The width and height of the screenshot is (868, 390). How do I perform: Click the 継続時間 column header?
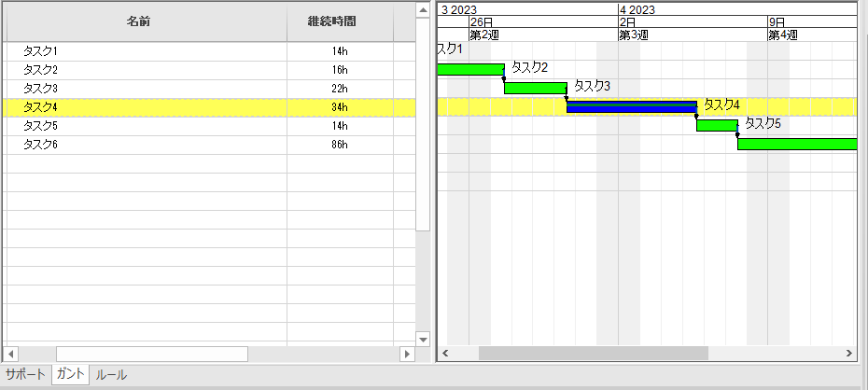331,22
